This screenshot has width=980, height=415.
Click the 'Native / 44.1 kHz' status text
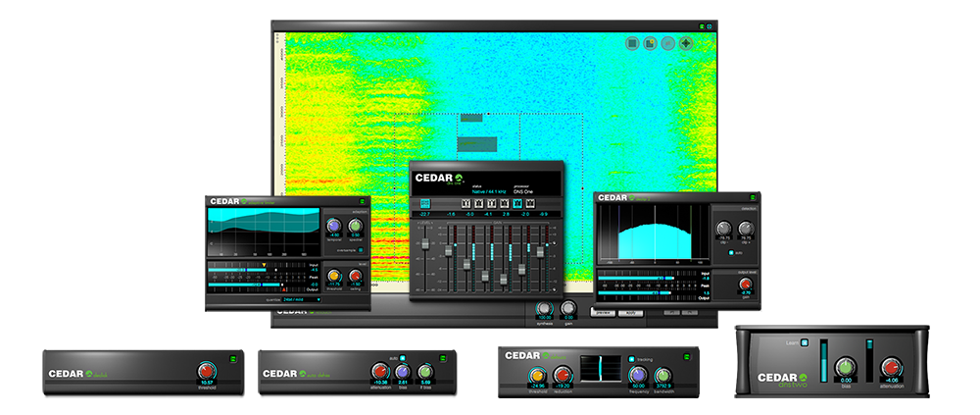click(x=489, y=191)
